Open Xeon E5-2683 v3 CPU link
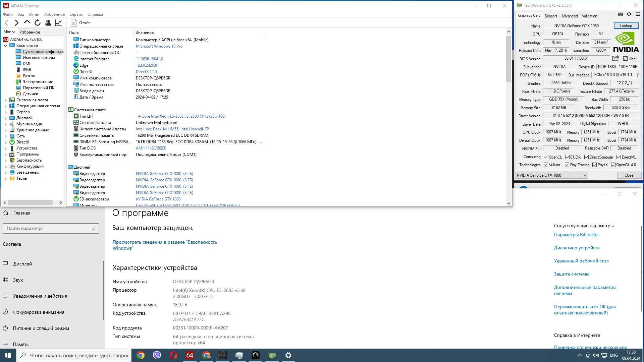 tap(180, 116)
